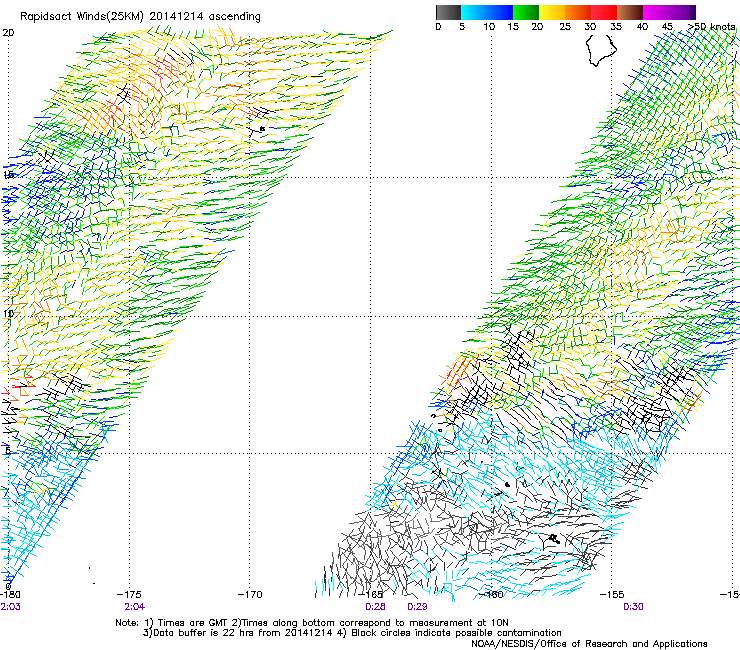Click the purple 2:04 time label

coord(135,607)
